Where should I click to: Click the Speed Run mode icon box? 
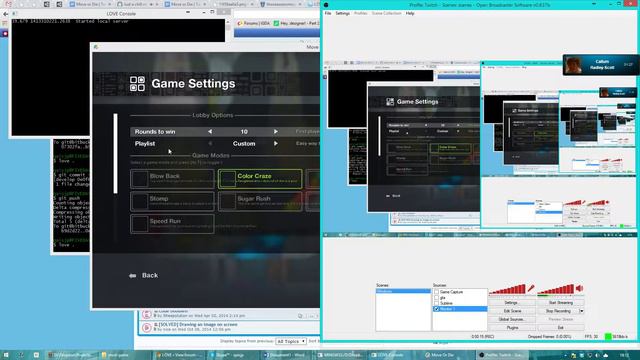click(x=140, y=224)
